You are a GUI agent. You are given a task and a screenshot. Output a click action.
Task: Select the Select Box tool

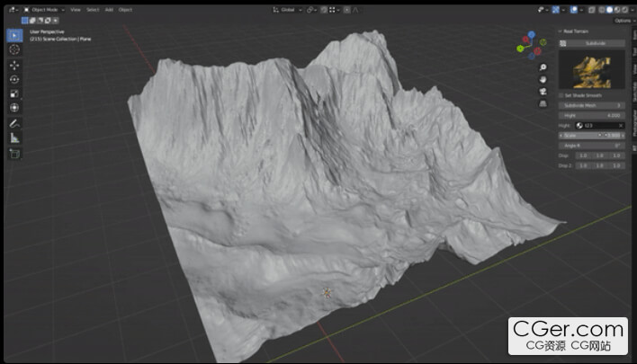14,36
